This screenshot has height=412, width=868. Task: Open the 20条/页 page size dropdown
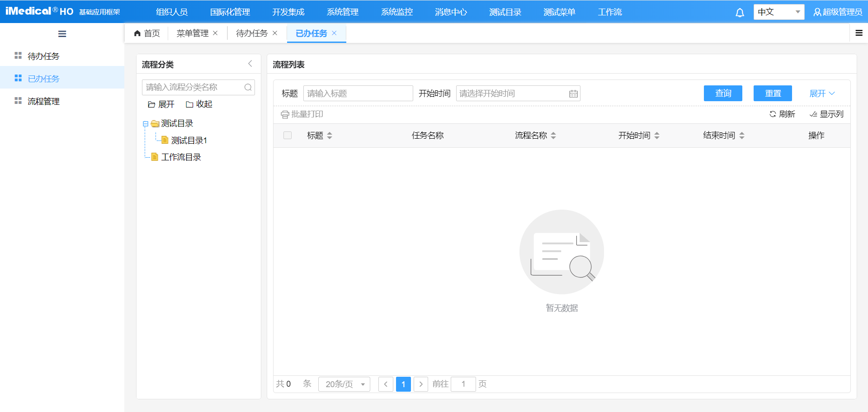(x=344, y=384)
